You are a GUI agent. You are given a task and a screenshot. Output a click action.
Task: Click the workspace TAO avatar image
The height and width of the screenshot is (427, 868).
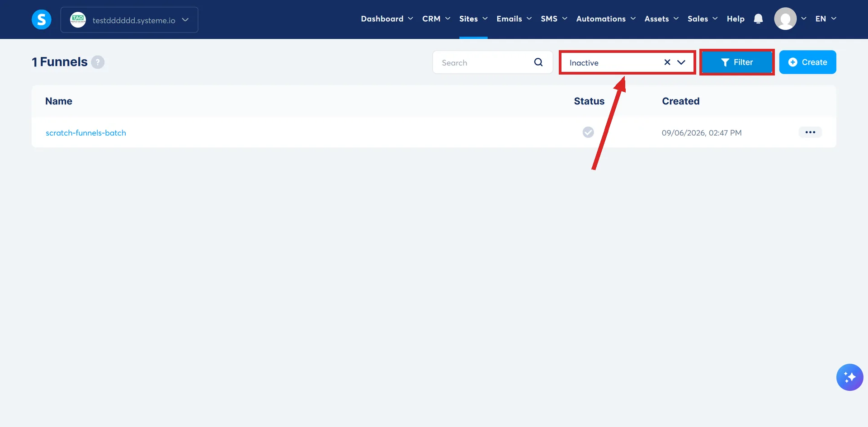tap(78, 19)
